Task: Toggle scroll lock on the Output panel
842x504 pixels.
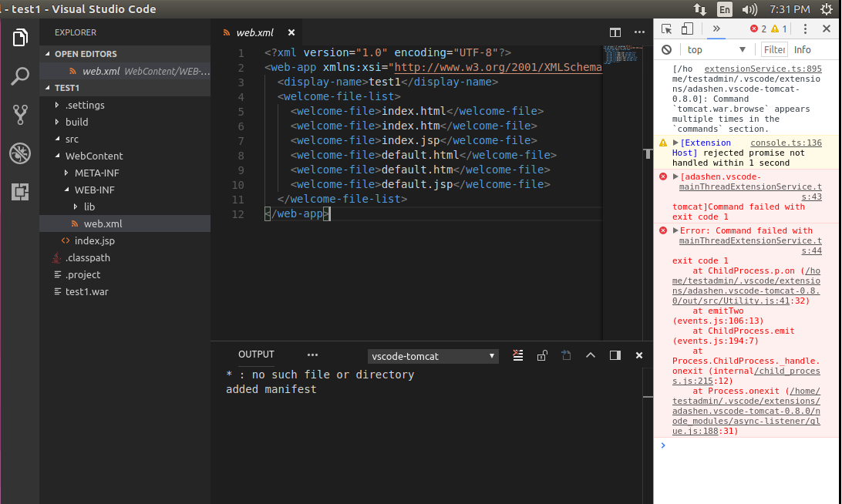Action: (542, 354)
